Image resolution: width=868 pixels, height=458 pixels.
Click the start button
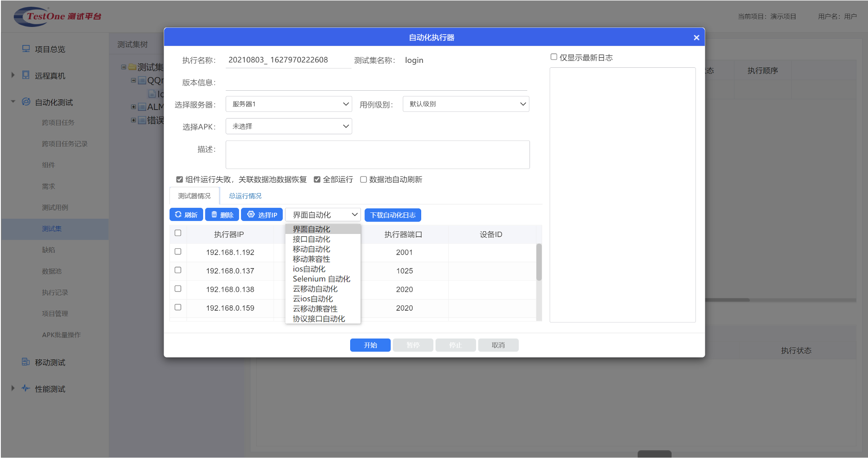tap(370, 345)
